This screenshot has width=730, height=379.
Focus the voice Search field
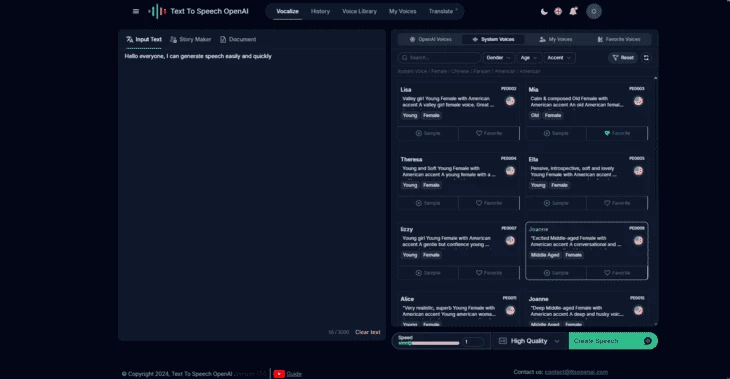tap(439, 58)
